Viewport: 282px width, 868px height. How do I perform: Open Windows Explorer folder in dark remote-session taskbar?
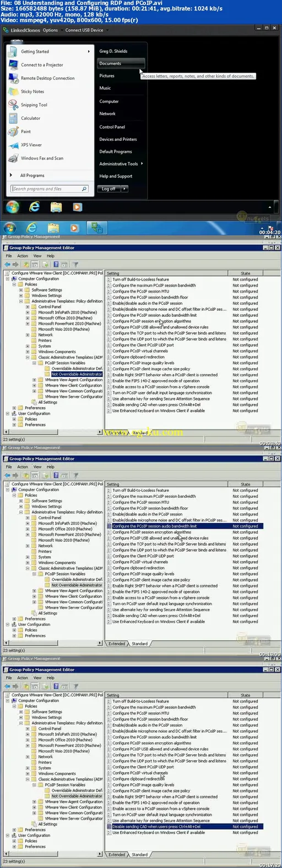(x=56, y=207)
